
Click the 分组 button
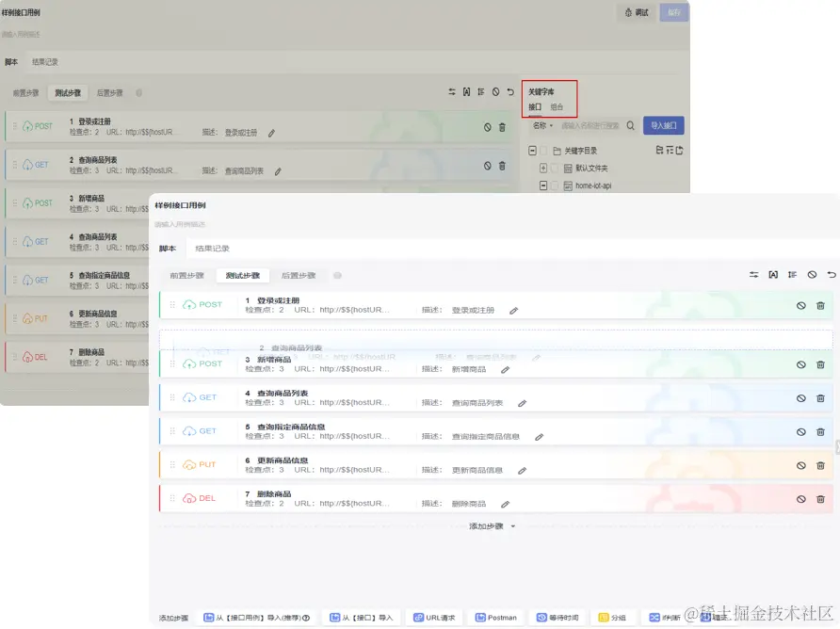point(612,617)
